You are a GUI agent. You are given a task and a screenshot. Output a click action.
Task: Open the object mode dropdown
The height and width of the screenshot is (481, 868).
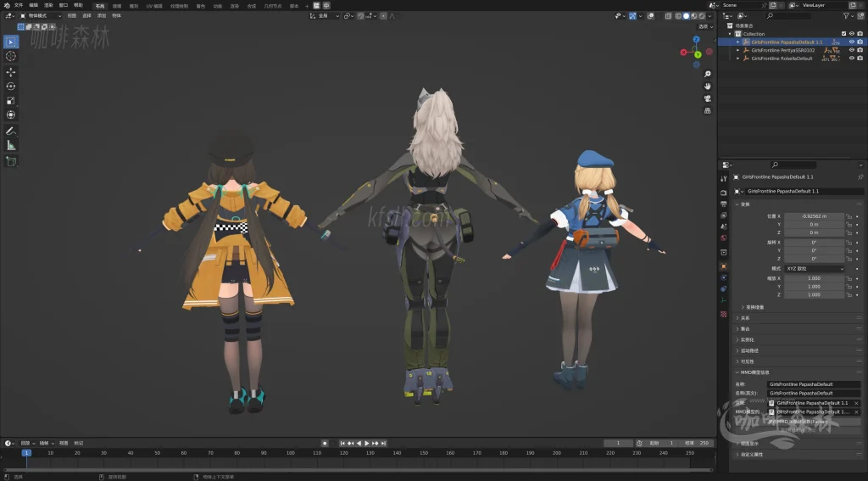41,15
